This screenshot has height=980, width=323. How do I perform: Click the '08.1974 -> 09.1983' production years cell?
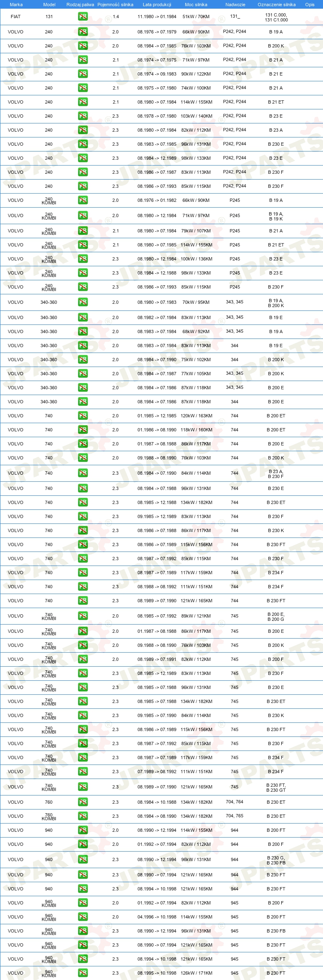pyautogui.click(x=157, y=74)
